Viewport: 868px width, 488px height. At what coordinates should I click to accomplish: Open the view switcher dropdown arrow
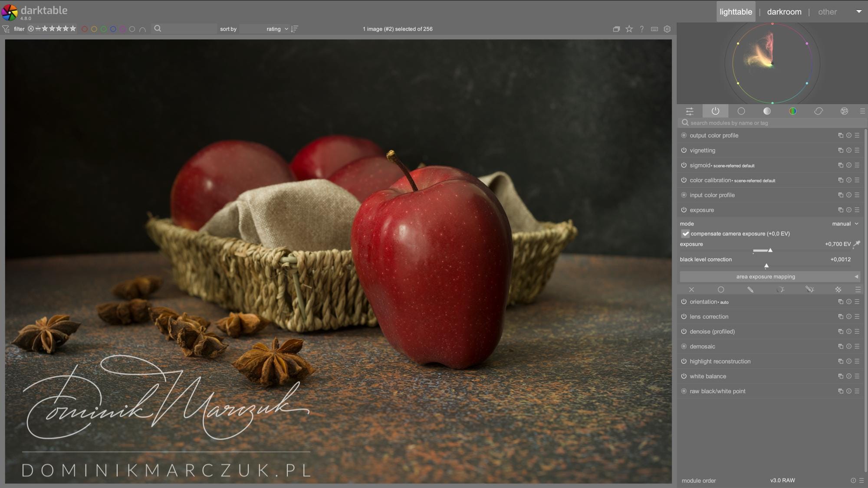click(859, 12)
